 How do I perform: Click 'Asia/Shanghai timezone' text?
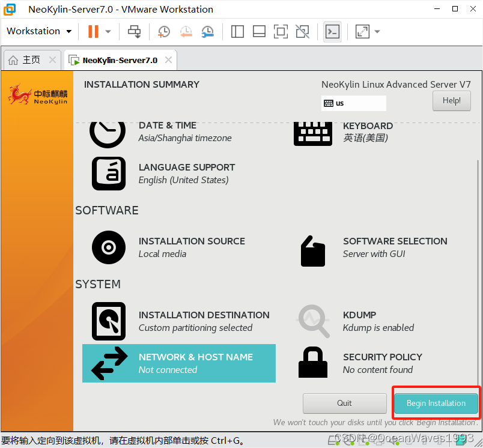coord(185,138)
